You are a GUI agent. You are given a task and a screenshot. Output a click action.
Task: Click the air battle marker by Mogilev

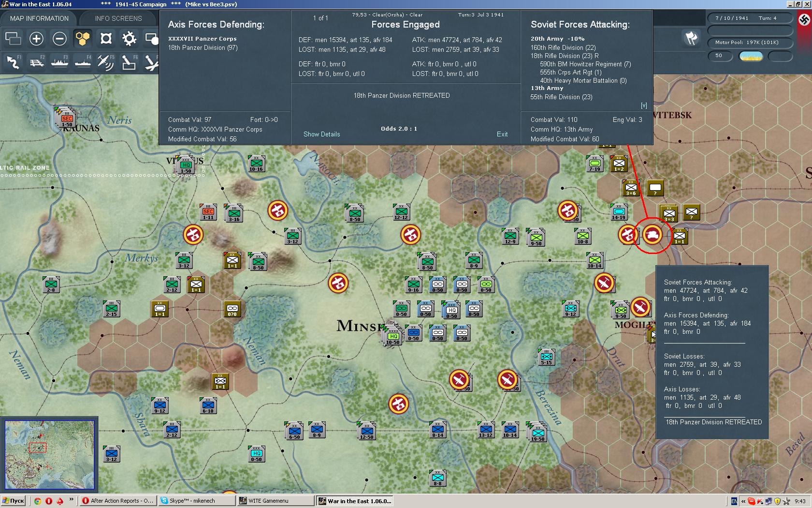pyautogui.click(x=640, y=307)
